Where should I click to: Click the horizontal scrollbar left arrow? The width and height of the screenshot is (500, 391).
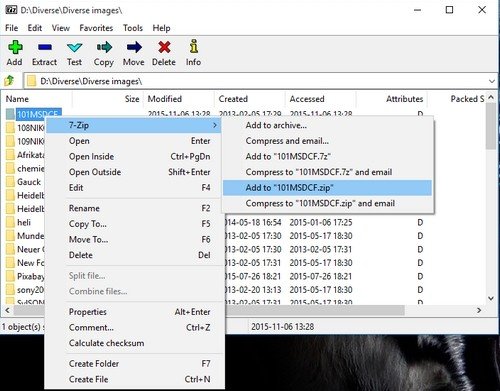[x=7, y=310]
